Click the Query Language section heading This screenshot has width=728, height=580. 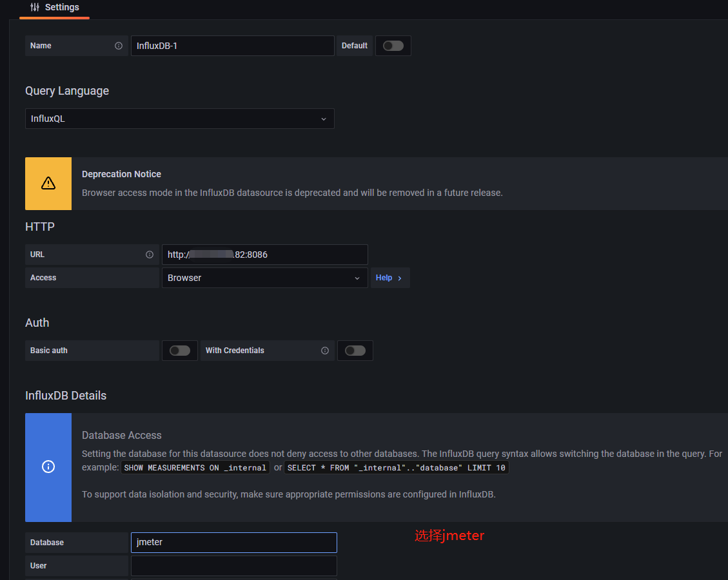click(67, 91)
